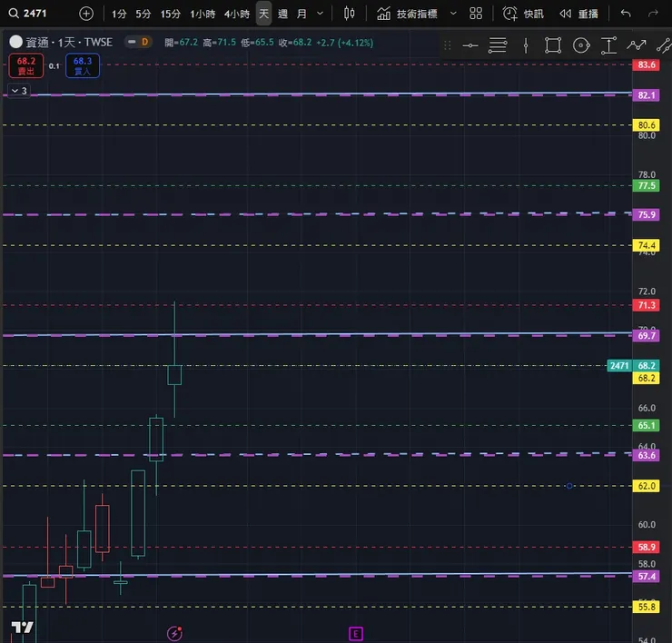
Task: Click the 2471 last price tag
Action: pyautogui.click(x=619, y=366)
